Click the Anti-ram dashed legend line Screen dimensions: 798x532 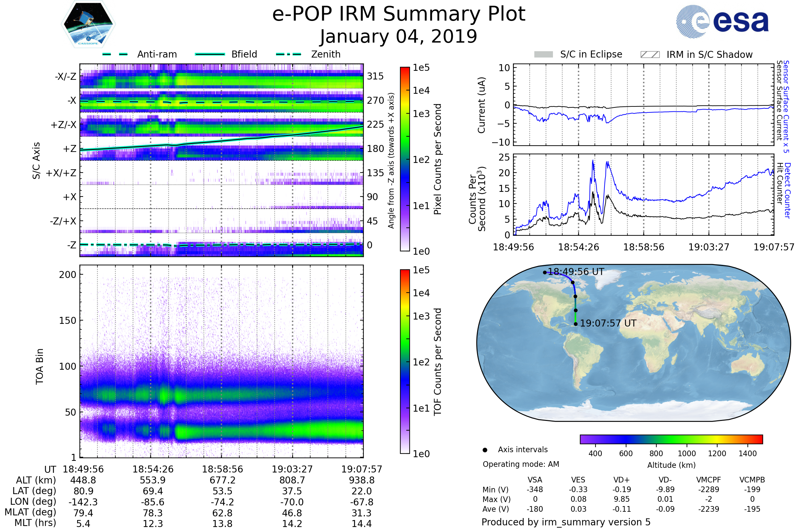tap(115, 54)
